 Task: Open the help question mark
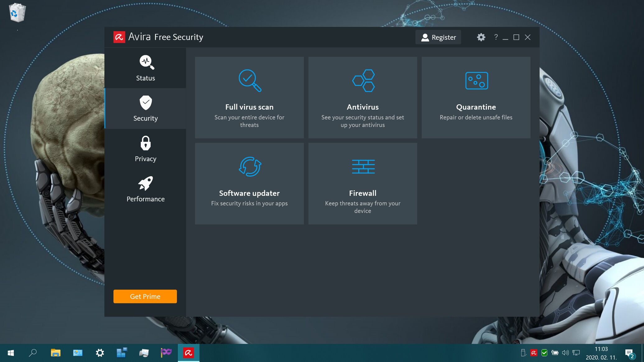496,37
